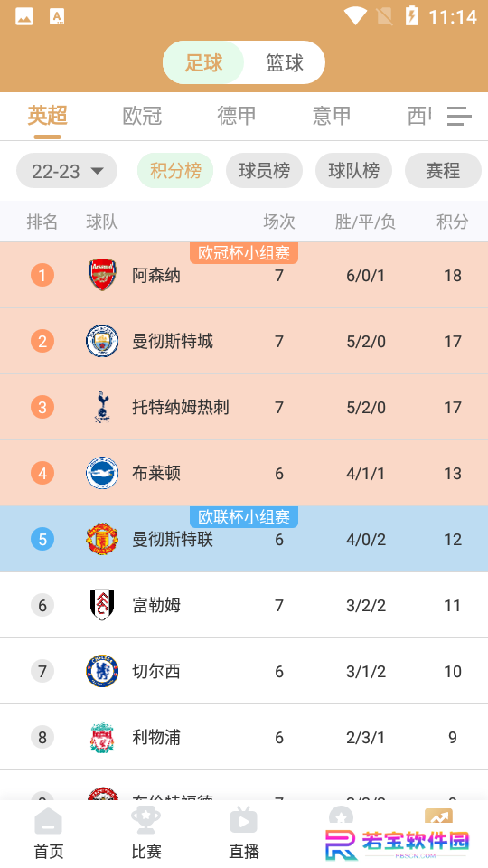
Task: Tap the Manchester United club crest
Action: point(102,539)
